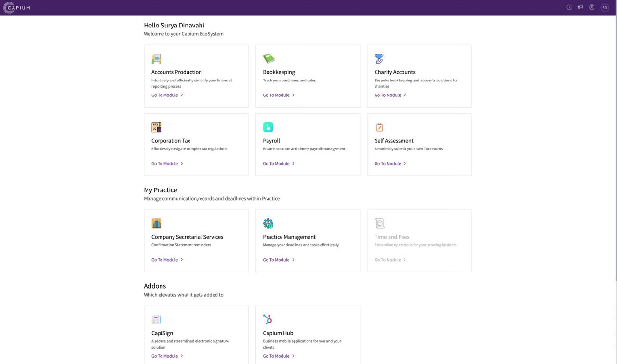The image size is (617, 364).
Task: Click the Payroll card title
Action: pos(271,141)
